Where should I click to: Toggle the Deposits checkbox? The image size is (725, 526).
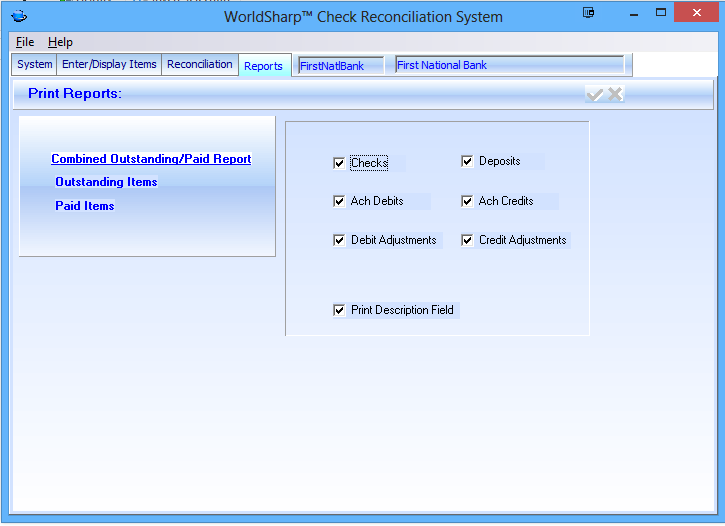pyautogui.click(x=467, y=161)
